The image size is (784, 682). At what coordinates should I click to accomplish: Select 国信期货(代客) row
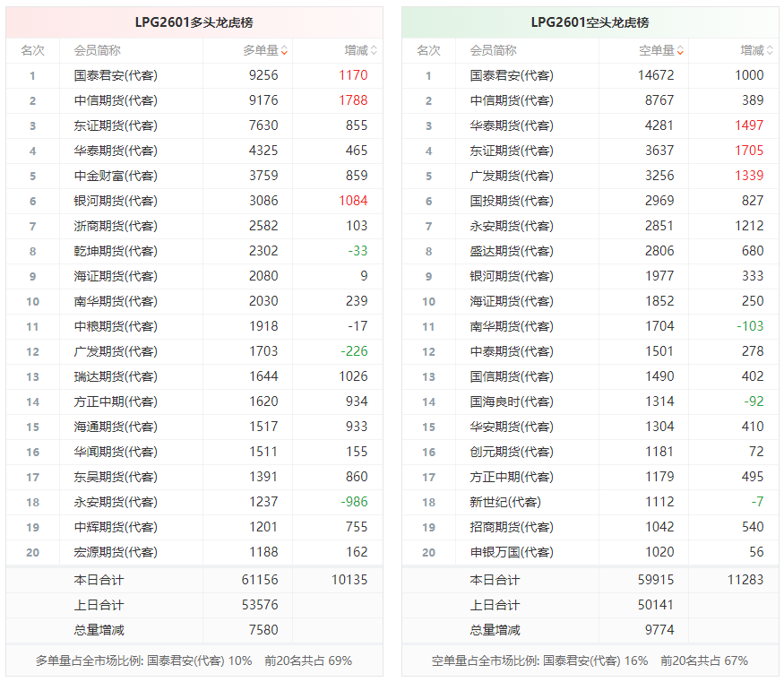tap(590, 376)
